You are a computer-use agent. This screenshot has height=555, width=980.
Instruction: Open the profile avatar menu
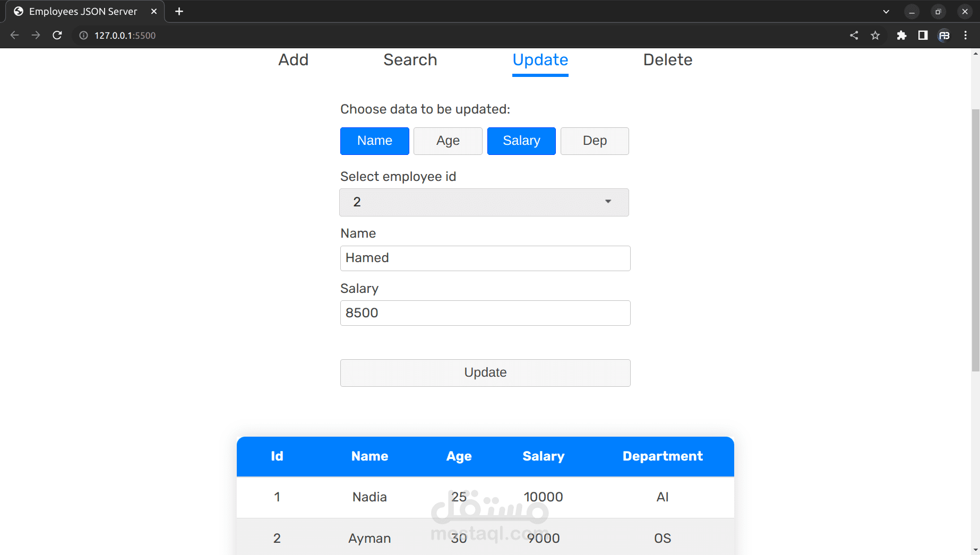click(944, 36)
